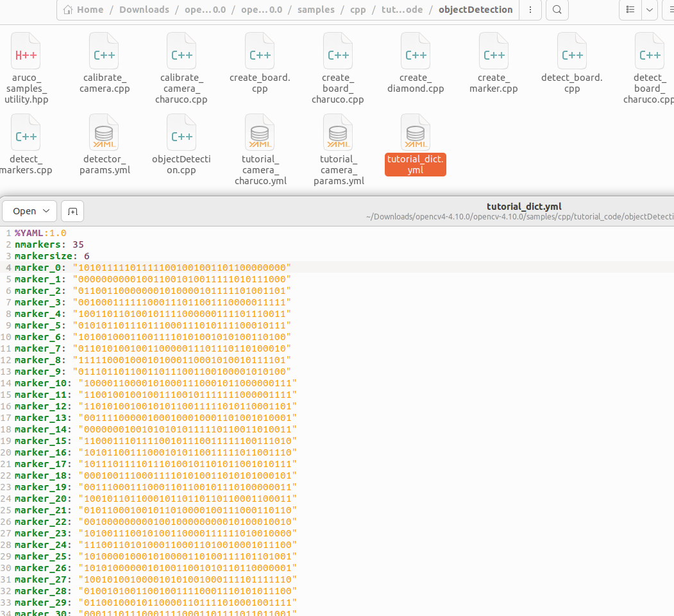Click the tutorial_dict.yml title in editor header
Viewport: 674px width, 616px height.
524,207
